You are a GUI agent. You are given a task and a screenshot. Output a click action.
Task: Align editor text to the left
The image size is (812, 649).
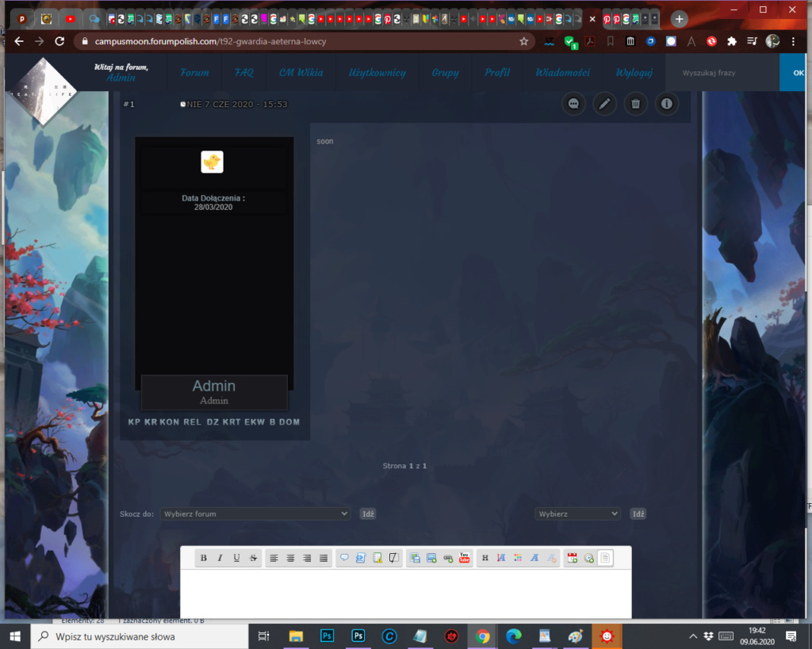[274, 558]
